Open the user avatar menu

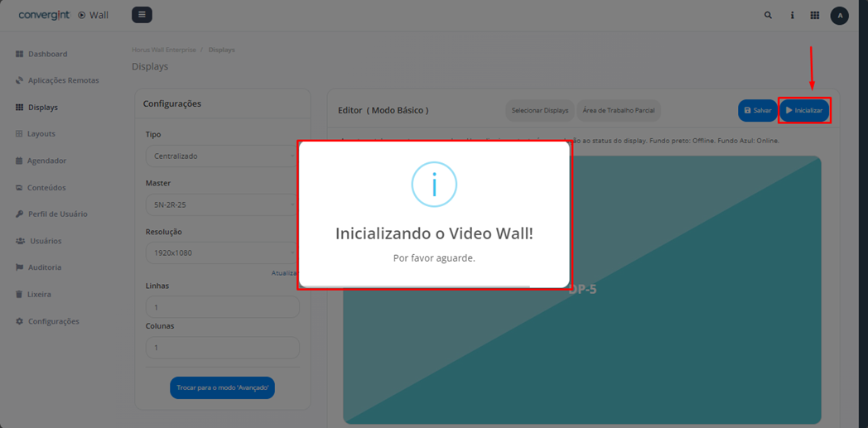[x=839, y=15]
